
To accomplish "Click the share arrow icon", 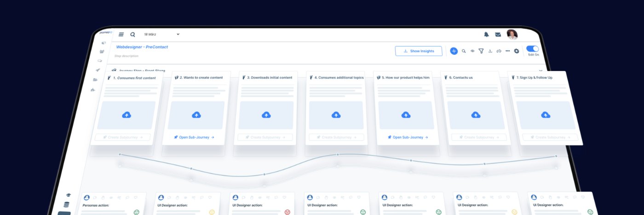I will point(499,51).
